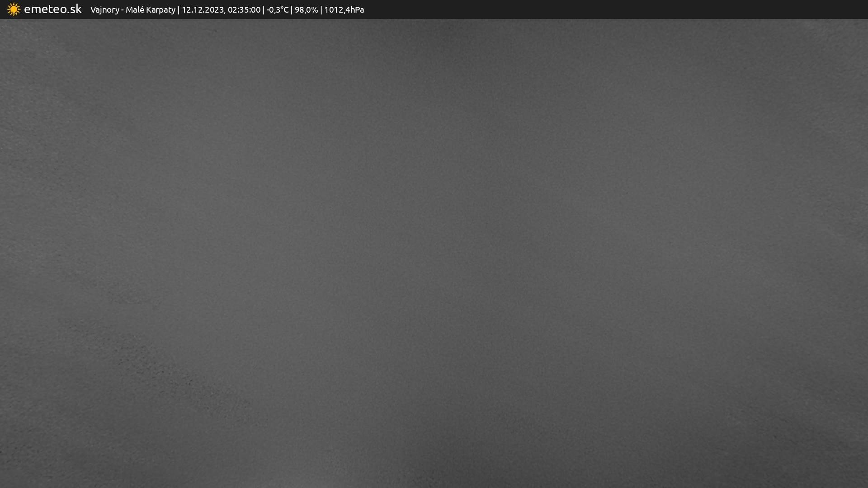Click the sun logo icon

(14, 9)
